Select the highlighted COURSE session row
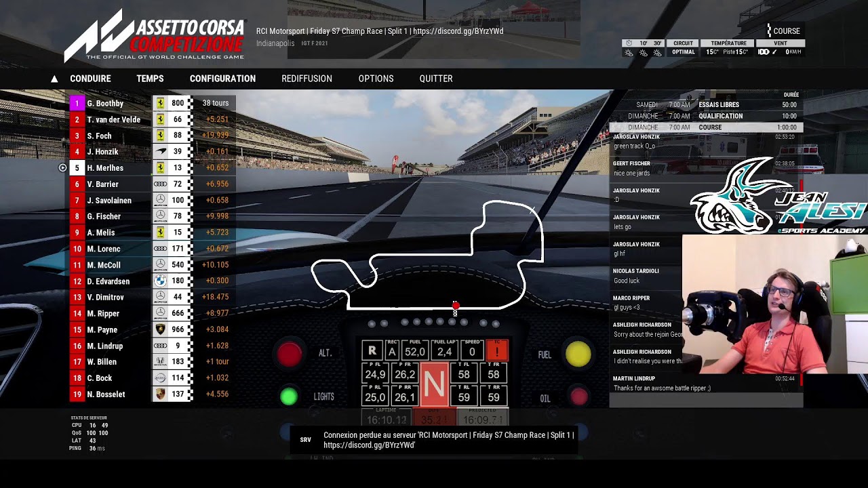The height and width of the screenshot is (488, 868). (x=707, y=127)
